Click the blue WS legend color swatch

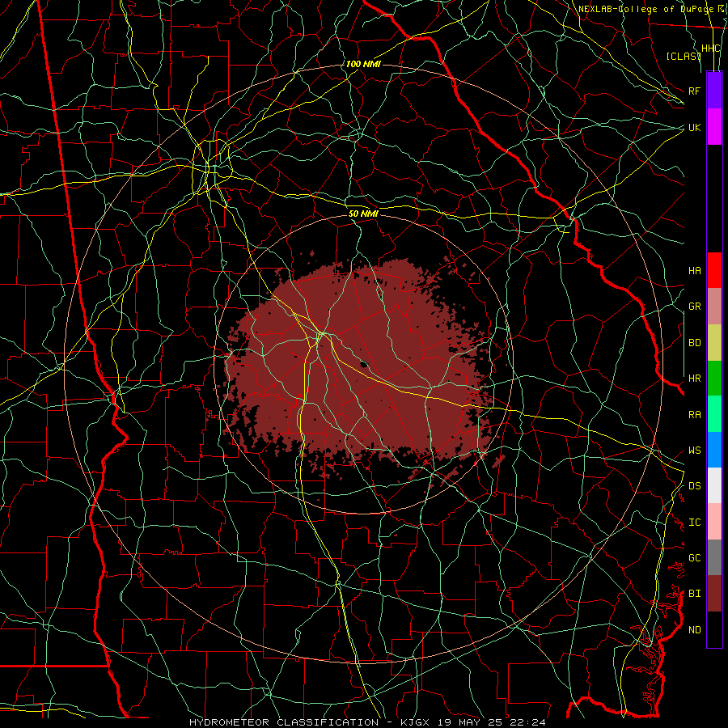[714, 450]
